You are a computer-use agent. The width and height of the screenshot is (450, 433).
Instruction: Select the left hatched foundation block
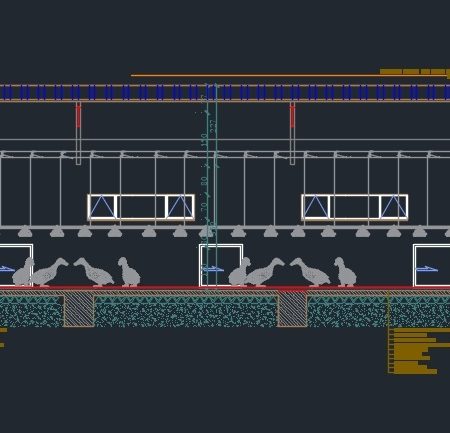pyautogui.click(x=79, y=311)
